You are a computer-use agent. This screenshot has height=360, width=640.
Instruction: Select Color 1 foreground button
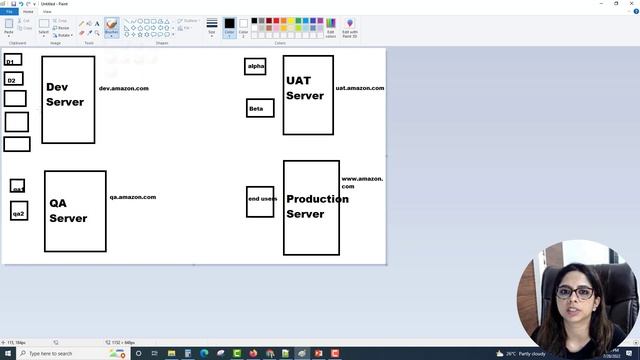(x=229, y=28)
